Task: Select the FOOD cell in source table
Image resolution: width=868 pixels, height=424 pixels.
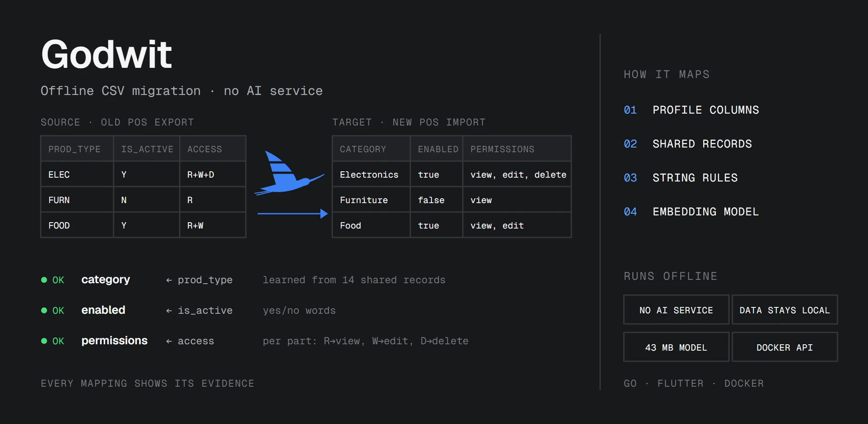Action: coord(77,225)
